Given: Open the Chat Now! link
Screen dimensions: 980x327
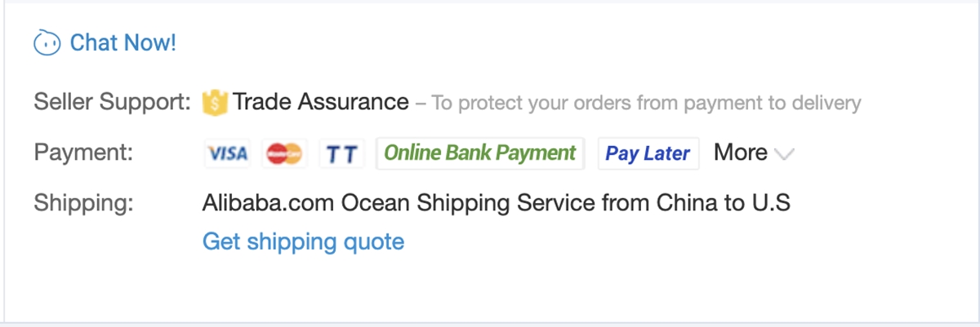Looking at the screenshot, I should [x=123, y=42].
